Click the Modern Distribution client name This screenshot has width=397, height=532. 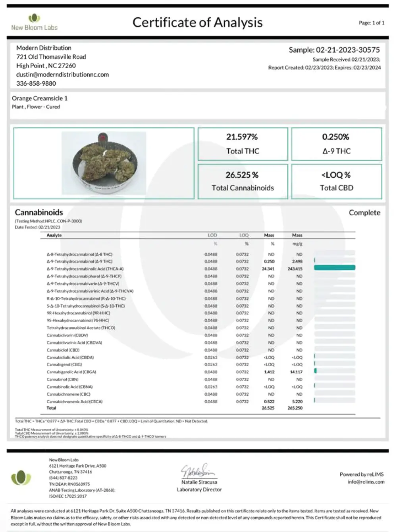[44, 48]
